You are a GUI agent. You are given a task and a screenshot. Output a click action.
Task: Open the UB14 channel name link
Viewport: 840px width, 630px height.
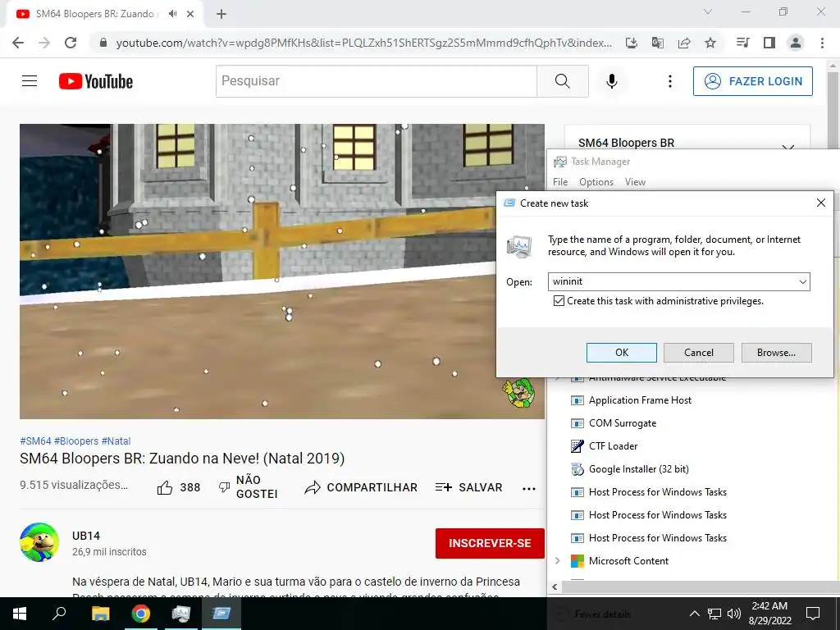point(86,536)
